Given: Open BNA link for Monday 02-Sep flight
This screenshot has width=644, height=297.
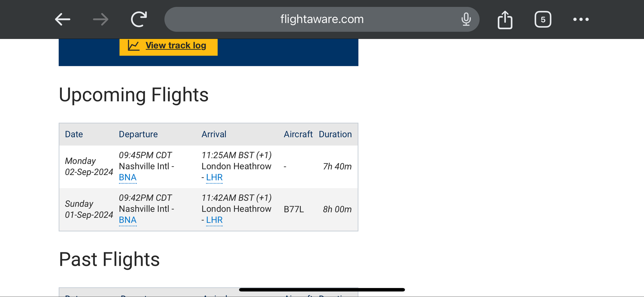Looking at the screenshot, I should click(128, 177).
